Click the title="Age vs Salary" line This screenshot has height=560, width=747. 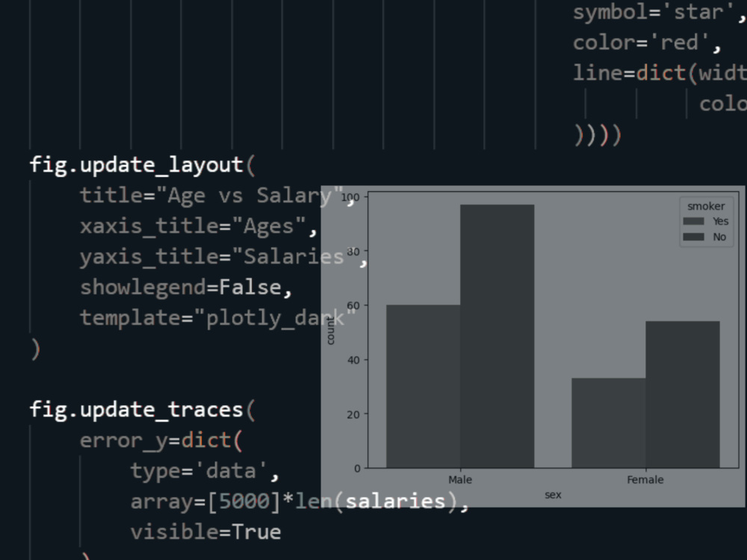click(x=217, y=196)
